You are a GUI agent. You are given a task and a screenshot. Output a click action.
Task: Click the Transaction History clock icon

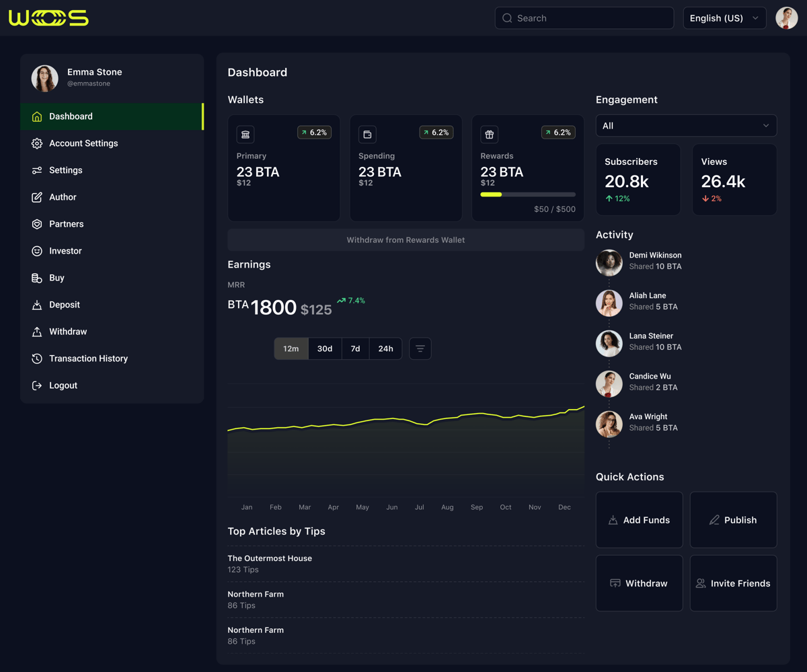pyautogui.click(x=37, y=359)
